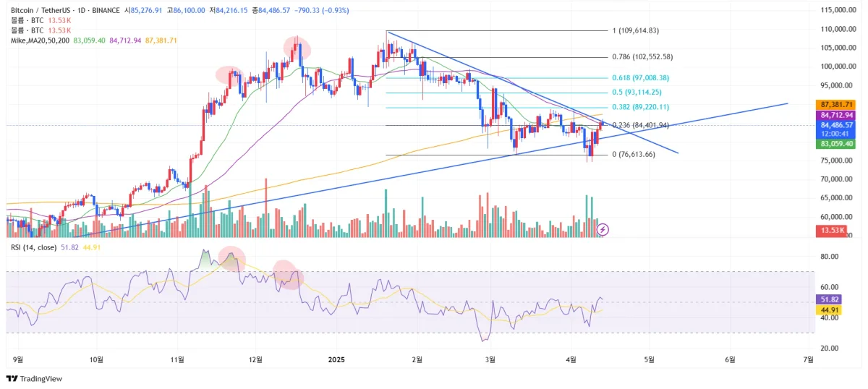Click the 2025 label on time axis

[x=337, y=359]
